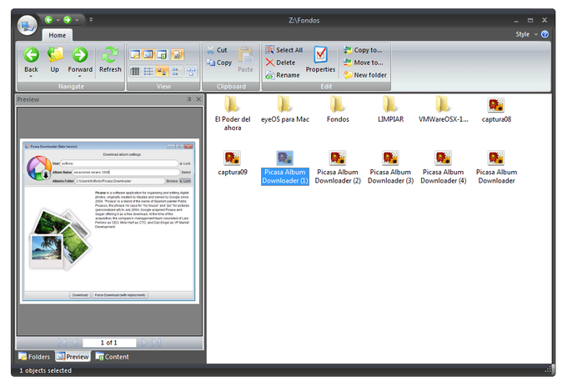Screen dimensions: 567x392
Task: Click the large Forward button in Navigate
Action: (x=80, y=60)
